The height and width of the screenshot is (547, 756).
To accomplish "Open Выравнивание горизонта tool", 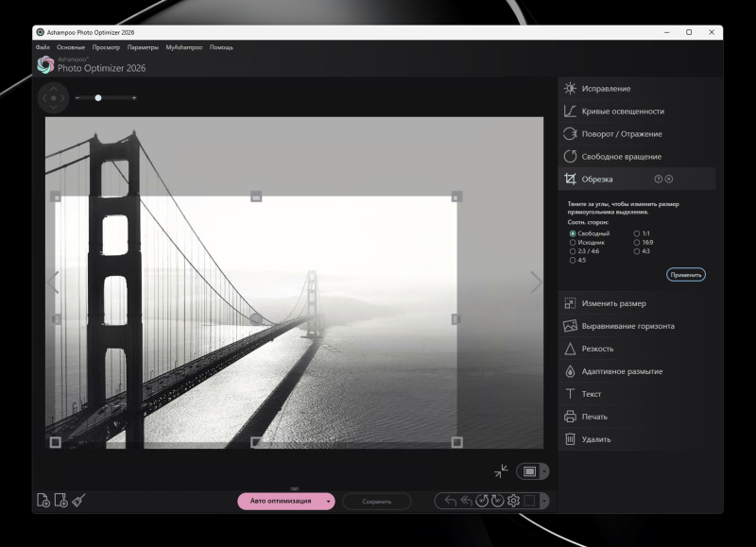I will point(636,326).
